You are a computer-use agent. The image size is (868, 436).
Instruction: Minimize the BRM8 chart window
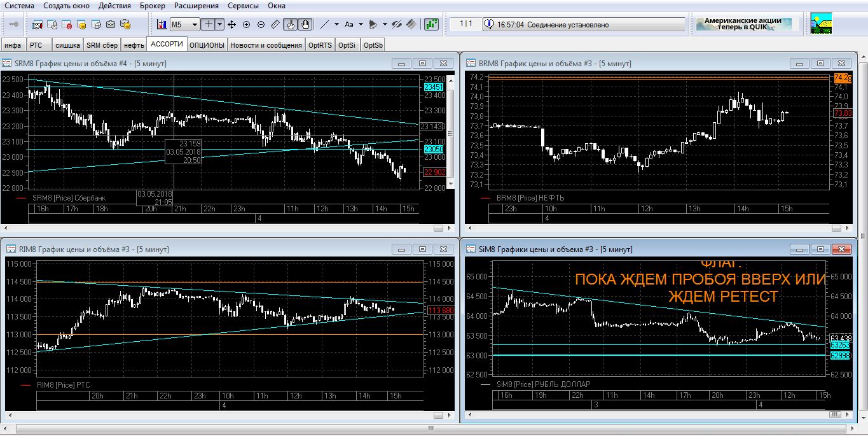(799, 63)
